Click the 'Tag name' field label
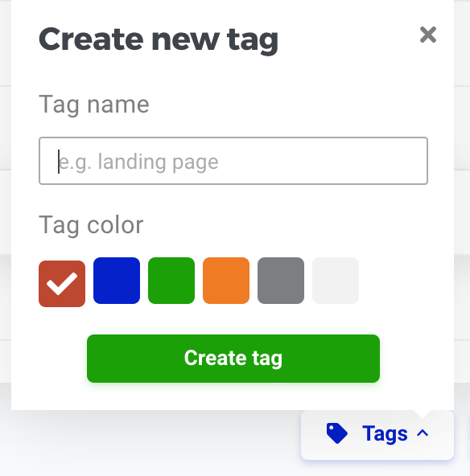 pos(94,105)
